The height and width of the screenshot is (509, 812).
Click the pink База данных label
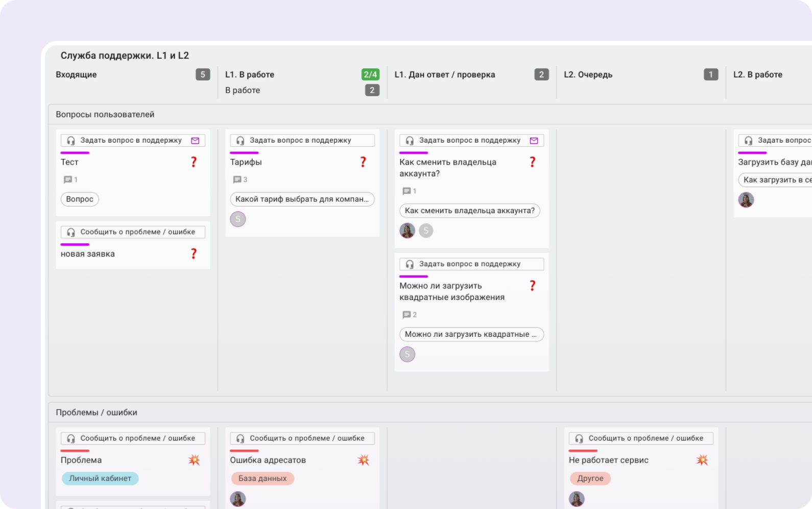pos(262,479)
